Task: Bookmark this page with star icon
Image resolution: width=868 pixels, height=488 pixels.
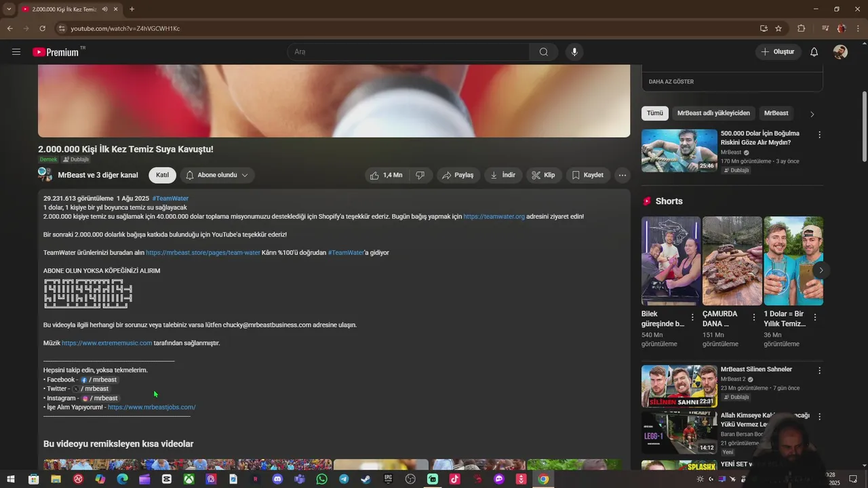Action: click(x=778, y=28)
